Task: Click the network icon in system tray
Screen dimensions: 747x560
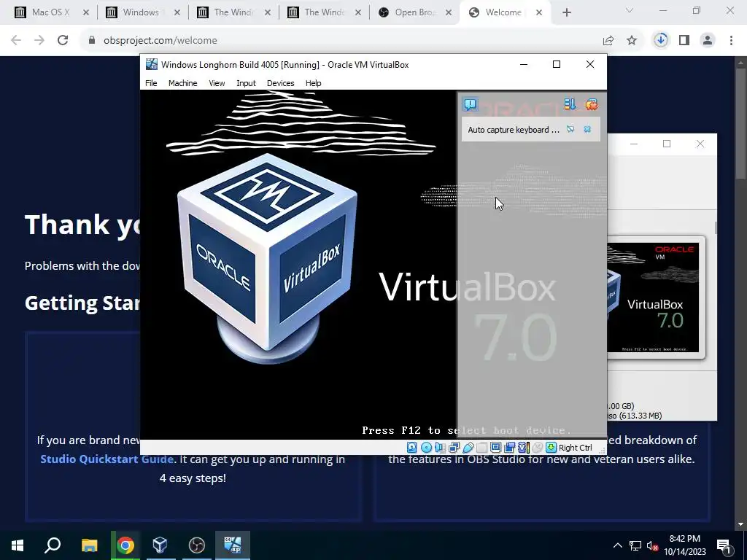Action: (635, 545)
